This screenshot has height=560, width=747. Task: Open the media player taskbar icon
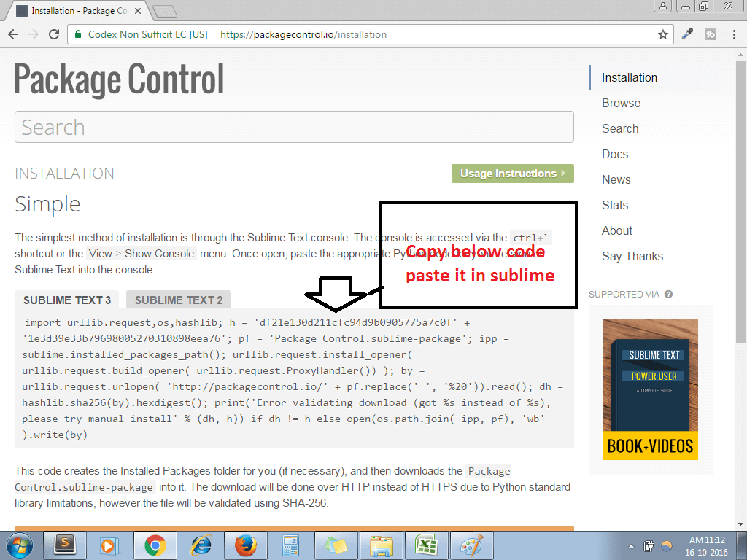[110, 545]
